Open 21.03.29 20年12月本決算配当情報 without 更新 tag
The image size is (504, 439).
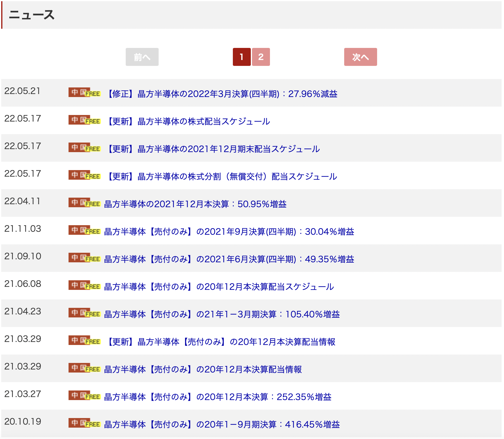pyautogui.click(x=203, y=370)
